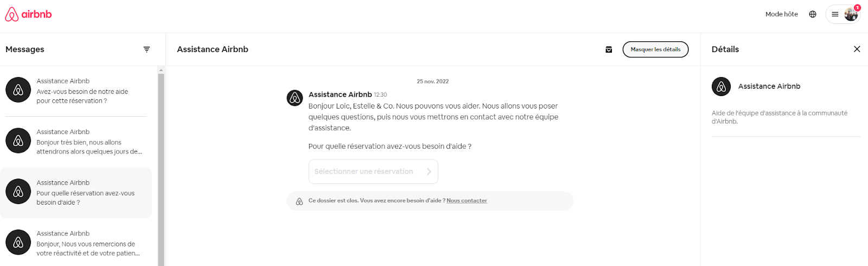868x266 pixels.
Task: Archive the conversation with archive icon
Action: [609, 49]
